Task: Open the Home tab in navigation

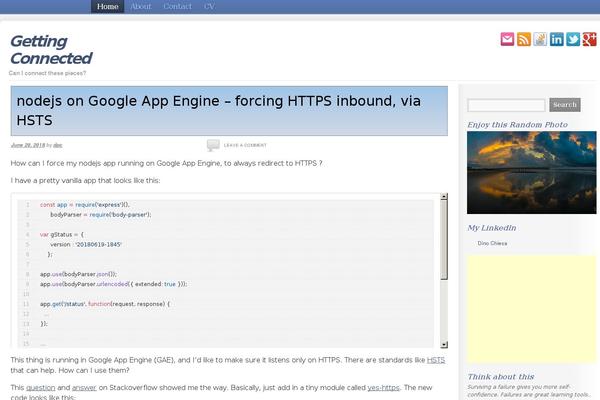Action: [108, 7]
